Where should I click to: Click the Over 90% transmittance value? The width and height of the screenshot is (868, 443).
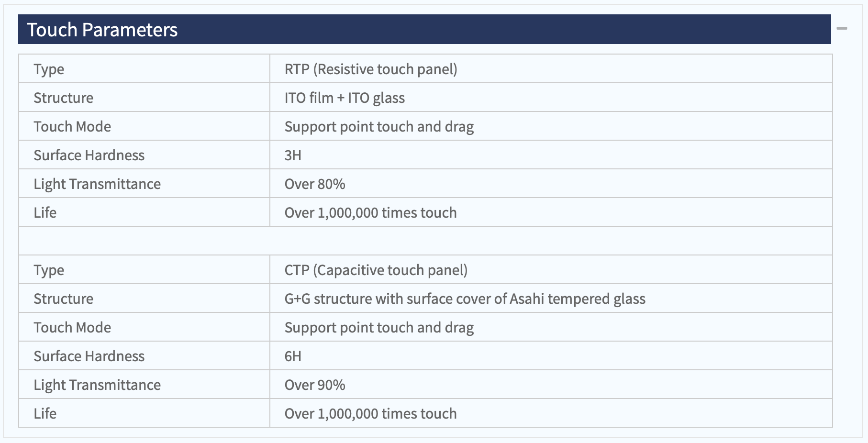(x=315, y=385)
